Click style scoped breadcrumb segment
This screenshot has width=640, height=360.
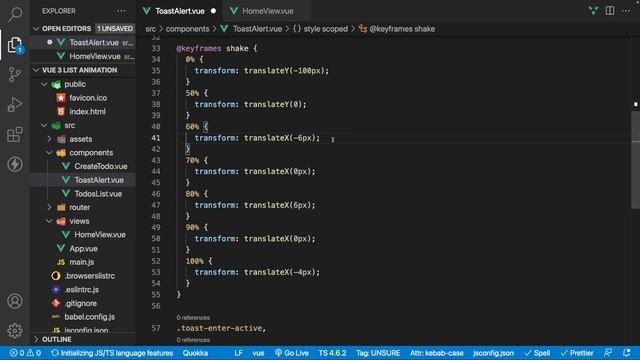tap(326, 29)
